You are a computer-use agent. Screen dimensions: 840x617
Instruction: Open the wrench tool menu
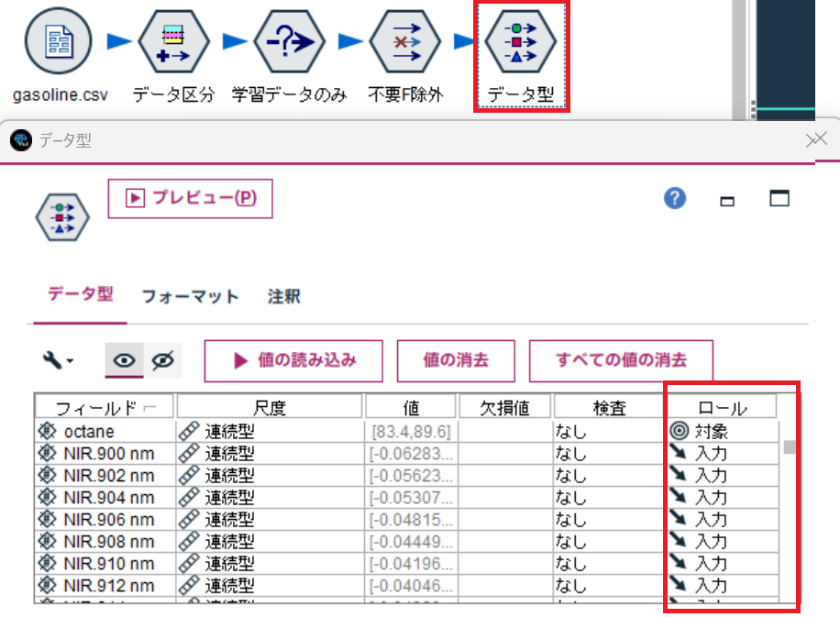point(52,360)
